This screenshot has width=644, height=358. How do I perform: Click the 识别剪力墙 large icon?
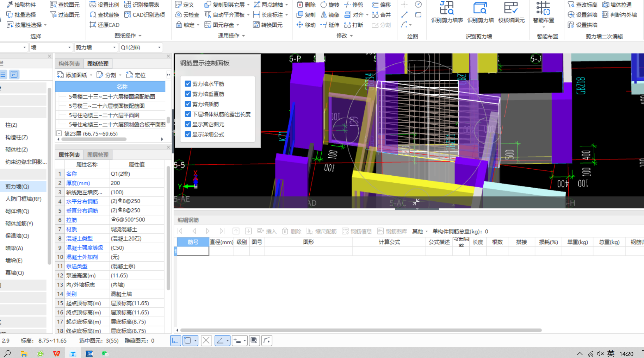[x=480, y=12]
